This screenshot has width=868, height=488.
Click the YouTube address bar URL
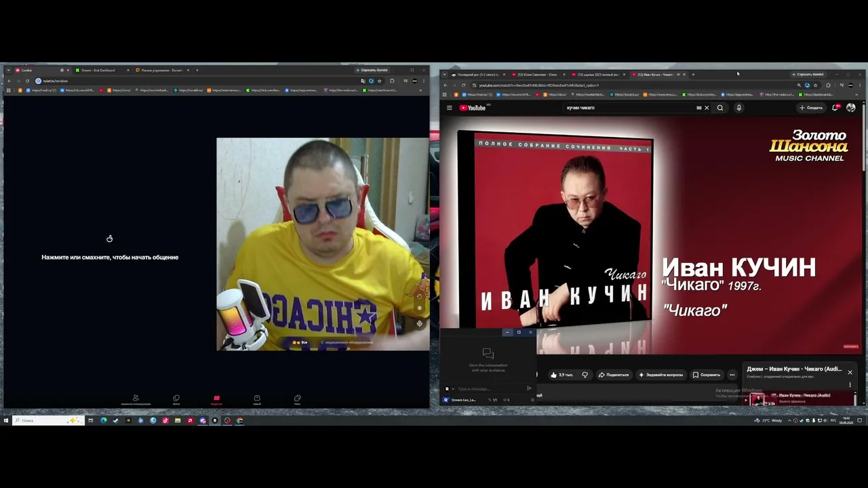539,85
